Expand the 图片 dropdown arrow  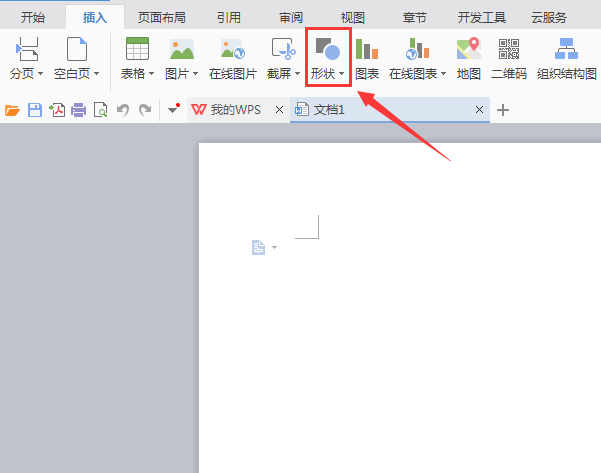tap(195, 73)
